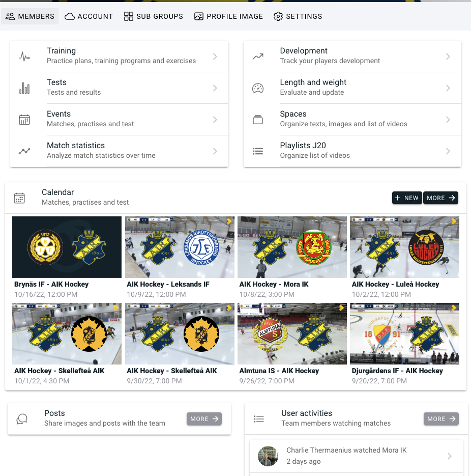Click the Events calendar icon
Image resolution: width=471 pixels, height=476 pixels.
(24, 120)
